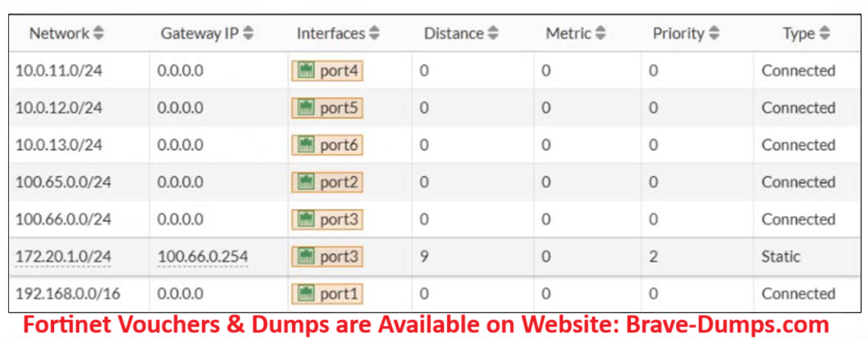868x339 pixels.
Task: Click the port1 interface icon
Action: click(x=306, y=294)
